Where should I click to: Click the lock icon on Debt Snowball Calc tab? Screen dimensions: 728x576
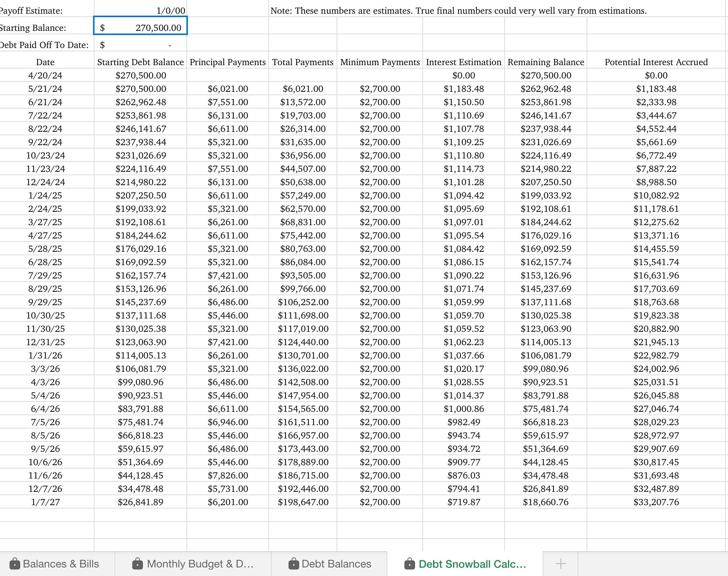click(410, 564)
